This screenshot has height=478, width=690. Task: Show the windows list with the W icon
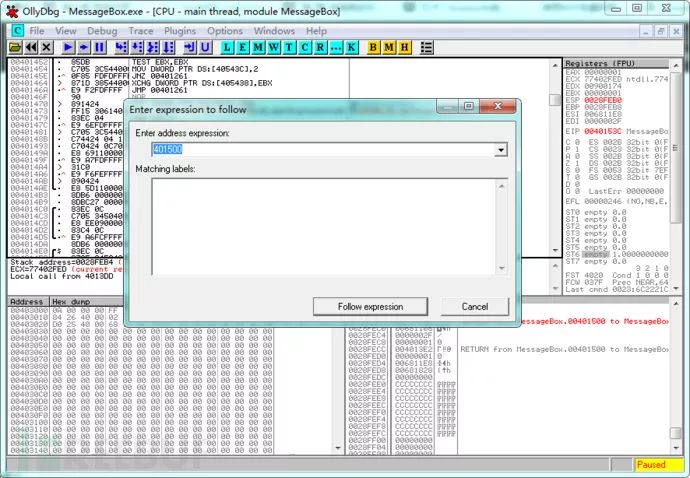(273, 47)
